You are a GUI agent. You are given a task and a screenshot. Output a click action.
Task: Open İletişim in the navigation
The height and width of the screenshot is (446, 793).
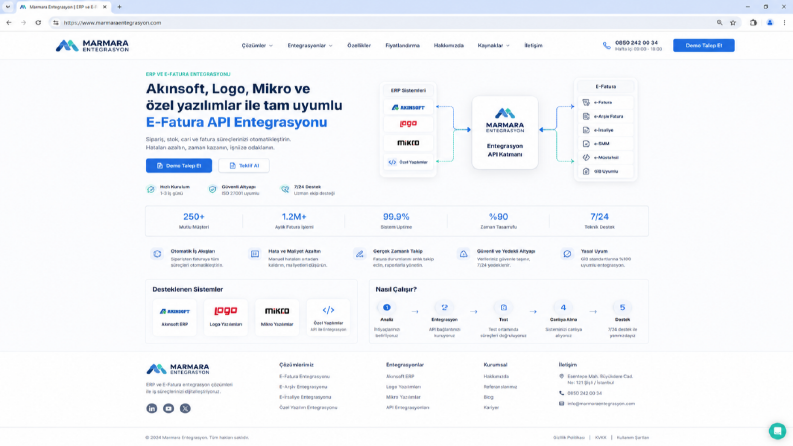[x=533, y=46]
